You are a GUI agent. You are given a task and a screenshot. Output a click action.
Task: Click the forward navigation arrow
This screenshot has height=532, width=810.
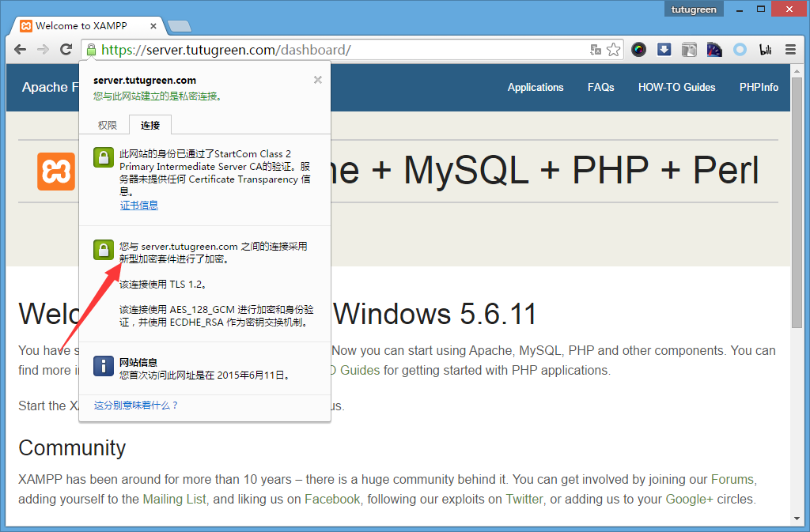[x=43, y=50]
